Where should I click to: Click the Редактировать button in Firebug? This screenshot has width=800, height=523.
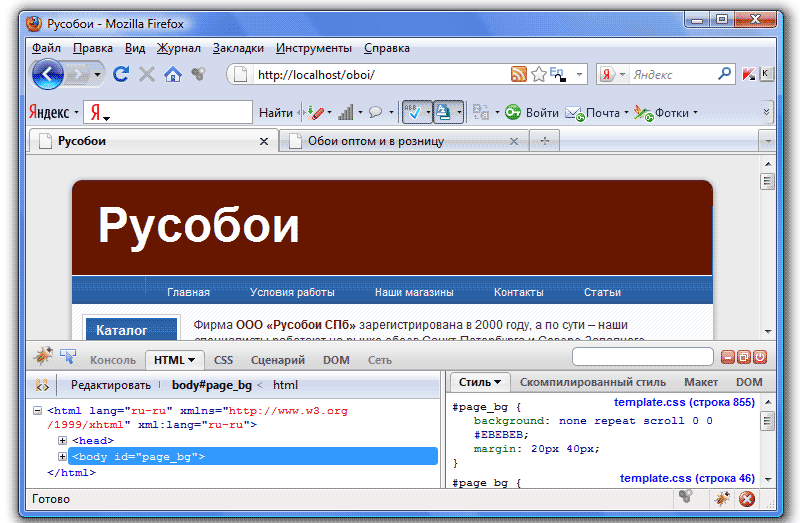(x=110, y=385)
